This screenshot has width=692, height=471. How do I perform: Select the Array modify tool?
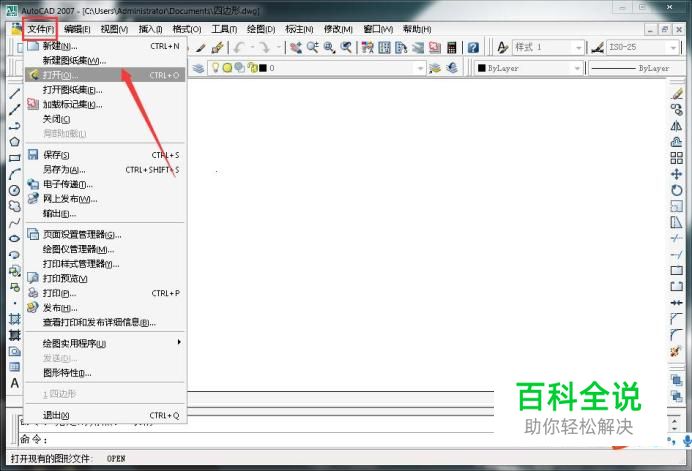(677, 158)
